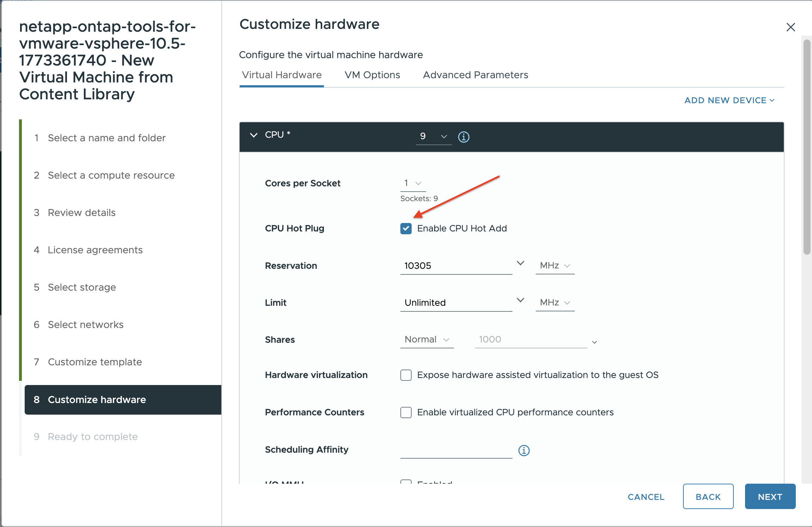
Task: Uncheck Enable CPU Hot Add
Action: (x=406, y=229)
